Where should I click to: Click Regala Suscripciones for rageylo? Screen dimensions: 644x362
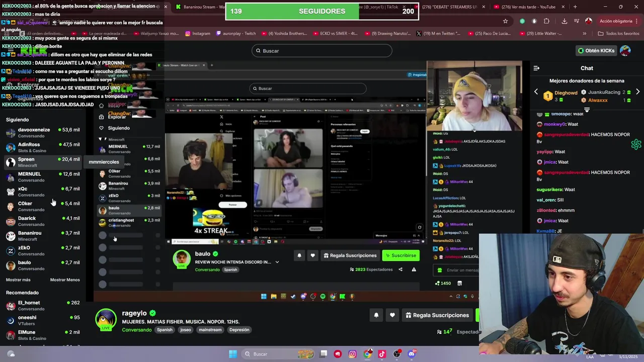[x=436, y=315]
